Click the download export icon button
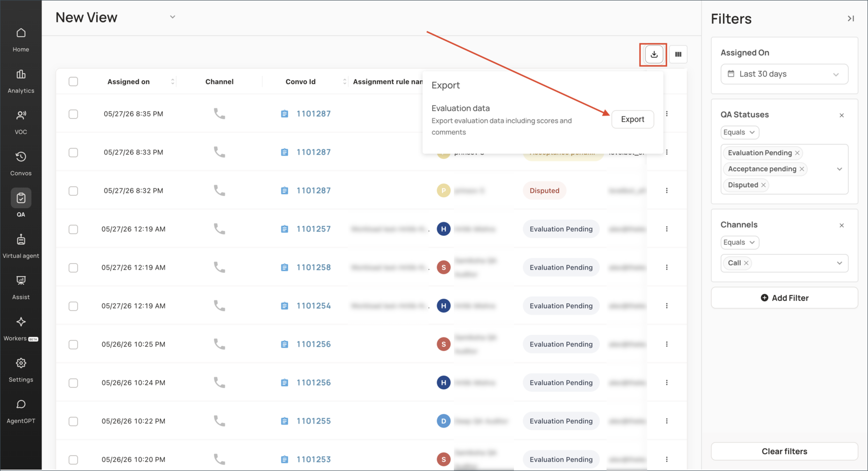This screenshot has width=868, height=471. [x=654, y=54]
